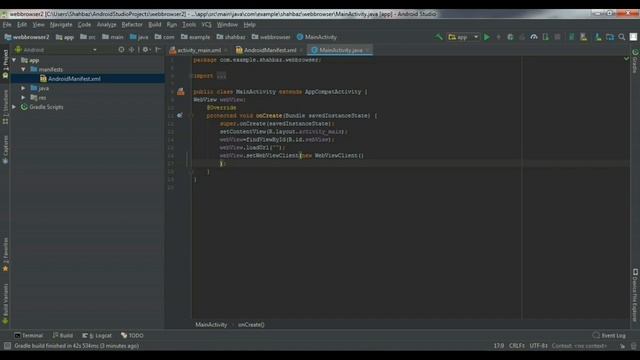Open the VCS menu

tap(207, 24)
